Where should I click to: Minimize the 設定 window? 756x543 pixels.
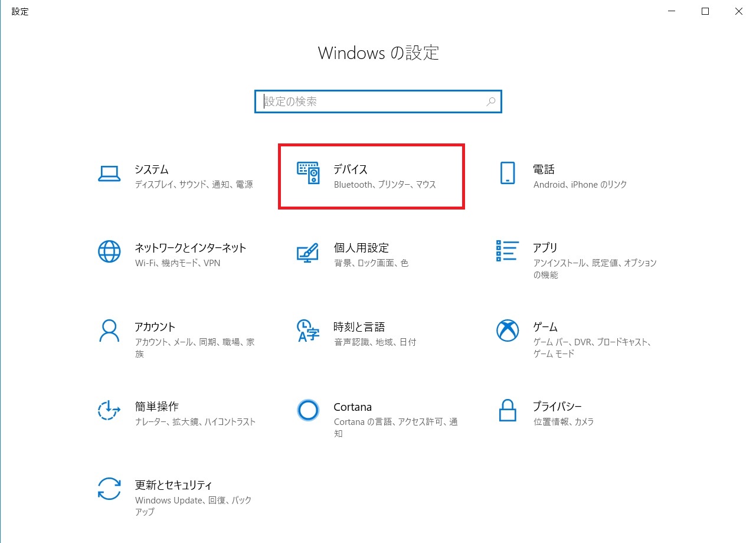(672, 11)
